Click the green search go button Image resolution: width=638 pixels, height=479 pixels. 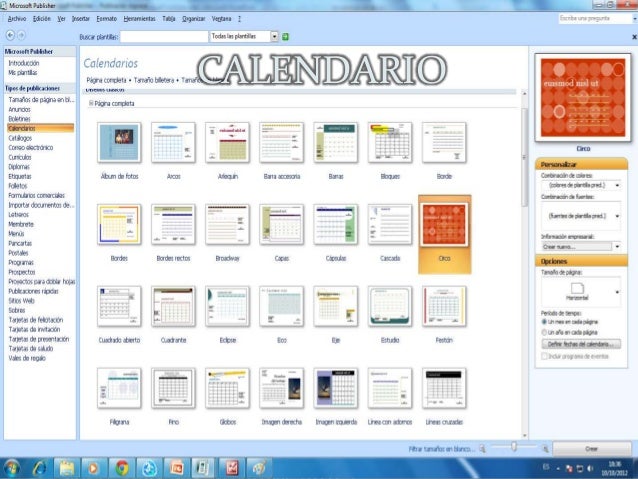[x=286, y=37]
